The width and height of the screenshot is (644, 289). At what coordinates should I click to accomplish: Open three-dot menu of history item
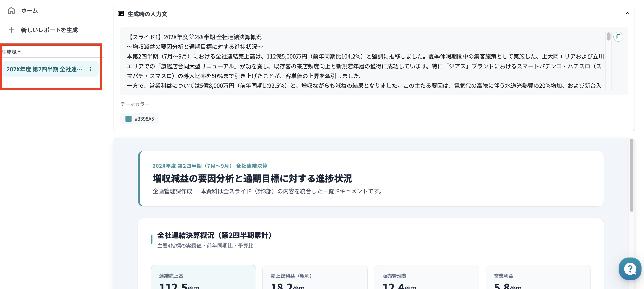[x=91, y=69]
